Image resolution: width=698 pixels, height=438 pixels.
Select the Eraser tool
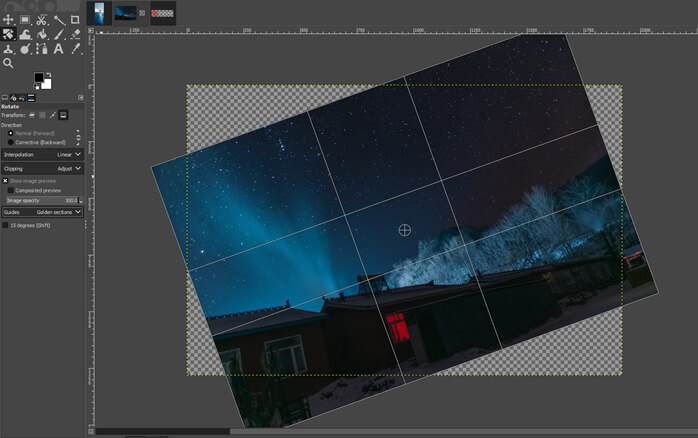[x=75, y=34]
